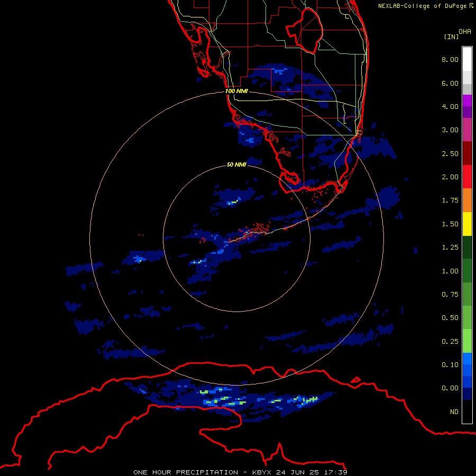Click the 0.75 legend value
This screenshot has height=476, width=476.
[450, 295]
